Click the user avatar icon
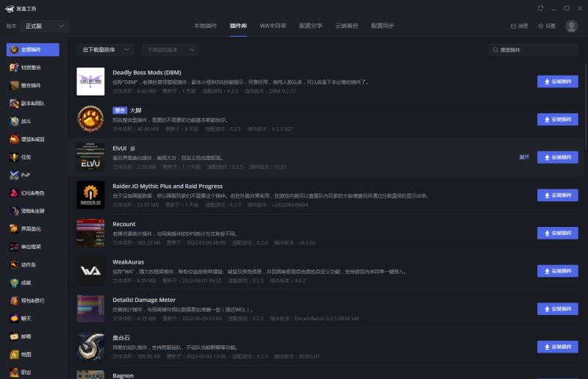Screen dimensions: 588x379 coord(572,26)
